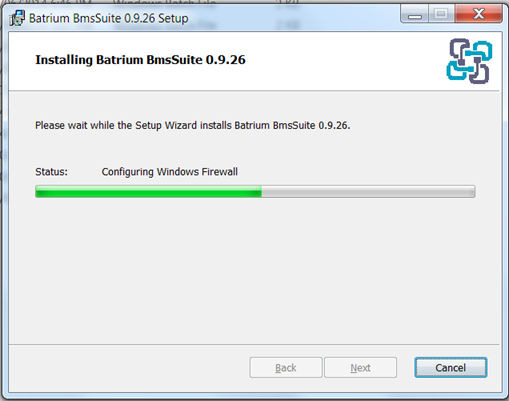The image size is (509, 401).
Task: Click the installer icon in the title bar
Action: [x=17, y=18]
